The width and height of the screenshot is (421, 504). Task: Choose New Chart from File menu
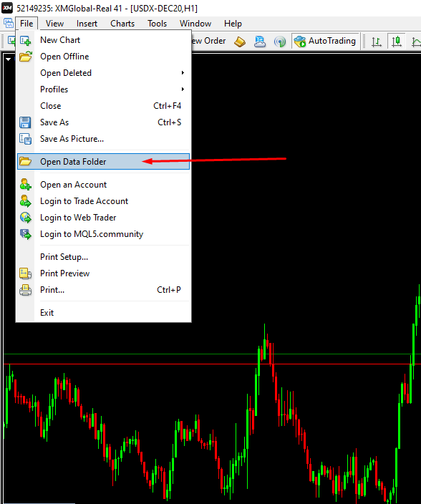click(103, 40)
